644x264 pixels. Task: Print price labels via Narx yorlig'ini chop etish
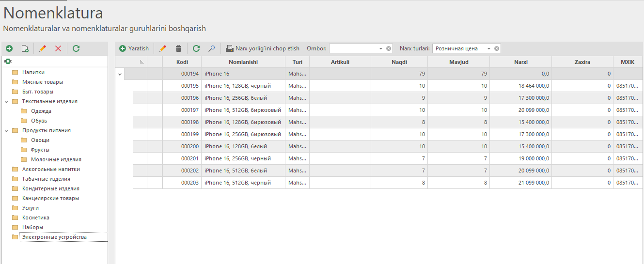[263, 48]
